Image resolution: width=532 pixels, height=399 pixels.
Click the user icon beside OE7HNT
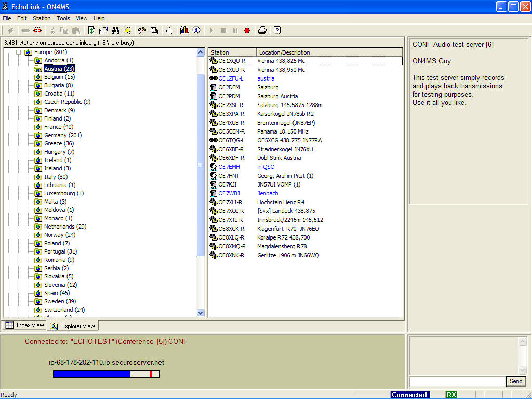214,176
